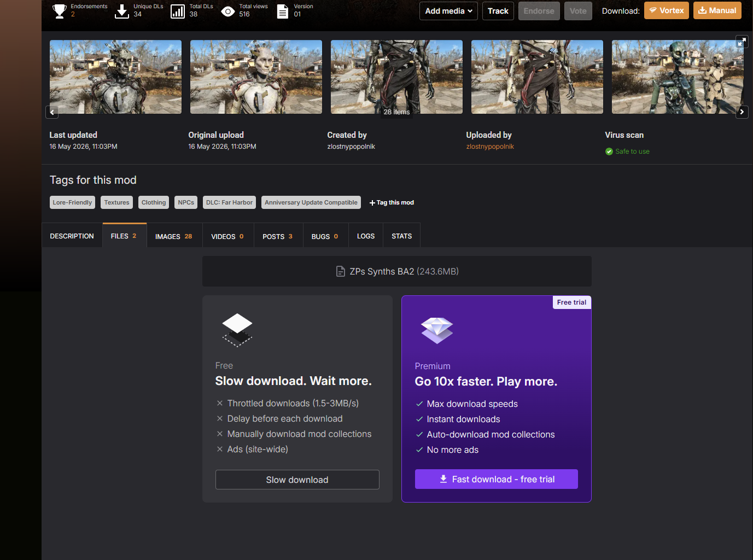The image size is (753, 560).
Task: Click the ZPs Synths BA2 file icon
Action: coord(341,271)
